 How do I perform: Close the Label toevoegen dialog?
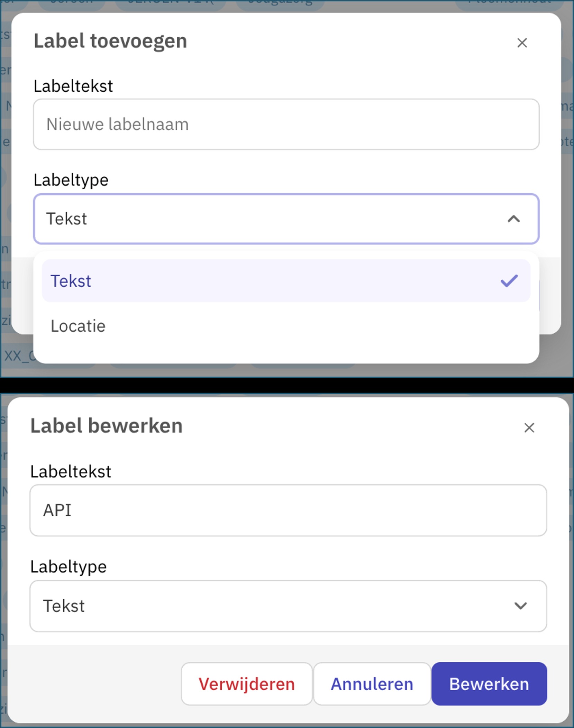[x=522, y=43]
